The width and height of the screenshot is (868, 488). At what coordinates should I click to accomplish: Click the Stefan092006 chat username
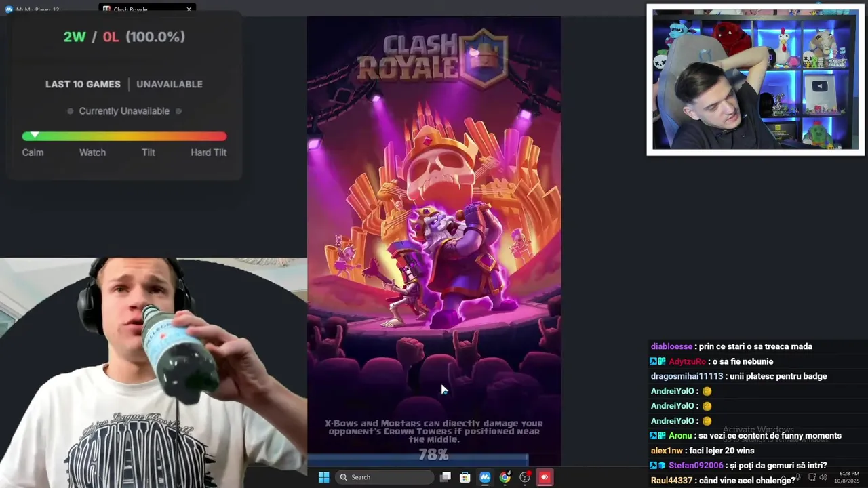coord(694,466)
